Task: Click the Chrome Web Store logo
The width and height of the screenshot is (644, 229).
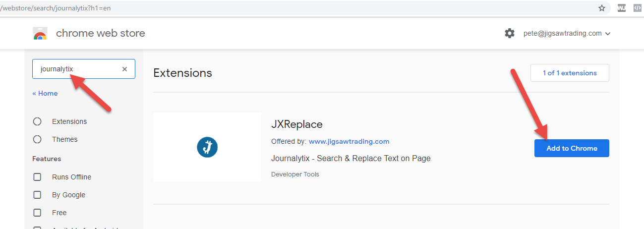Action: pos(40,34)
